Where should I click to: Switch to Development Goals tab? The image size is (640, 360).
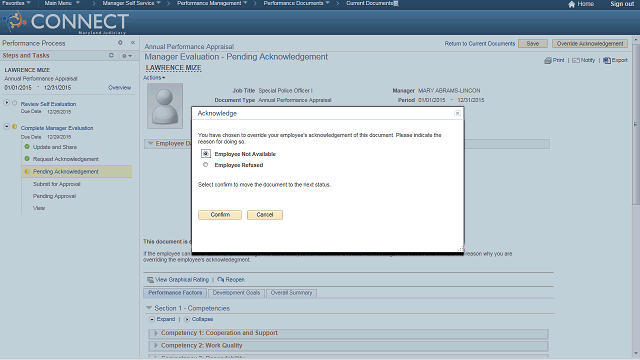tap(236, 293)
